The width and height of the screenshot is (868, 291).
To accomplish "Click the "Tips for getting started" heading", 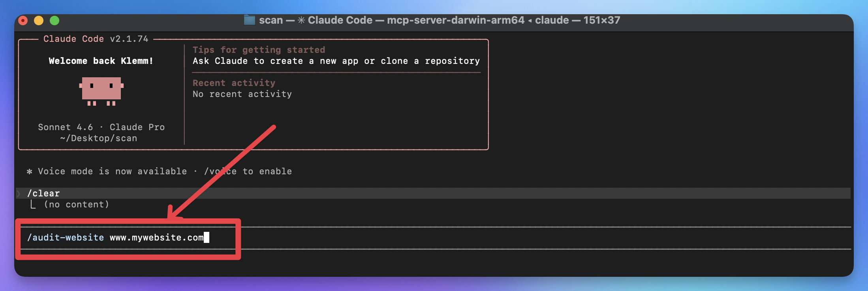I will (x=259, y=50).
